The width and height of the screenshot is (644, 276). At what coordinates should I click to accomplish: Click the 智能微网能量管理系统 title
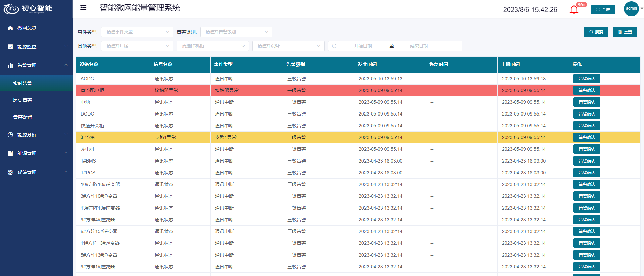tap(140, 8)
